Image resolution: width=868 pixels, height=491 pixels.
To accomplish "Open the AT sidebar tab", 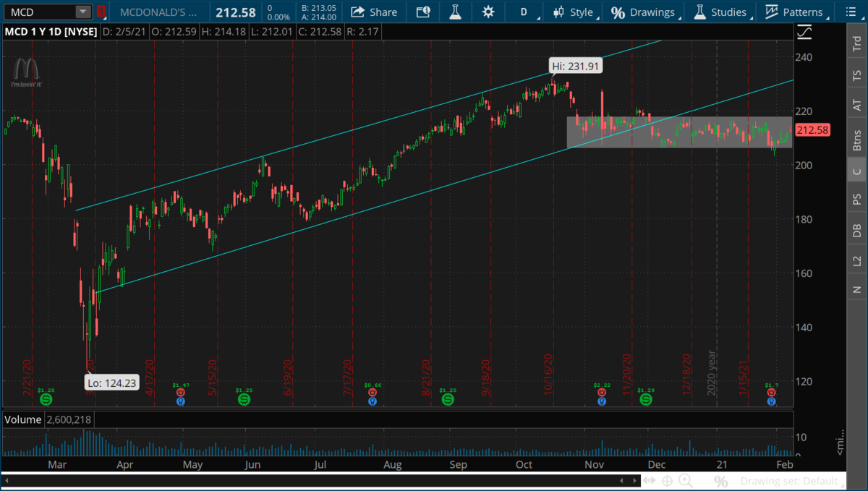I will point(857,106).
